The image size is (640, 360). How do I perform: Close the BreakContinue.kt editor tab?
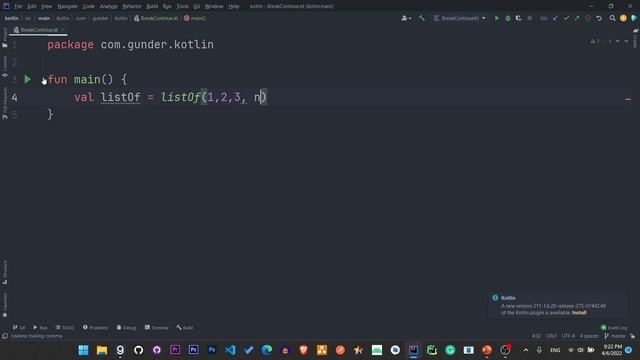pos(63,30)
